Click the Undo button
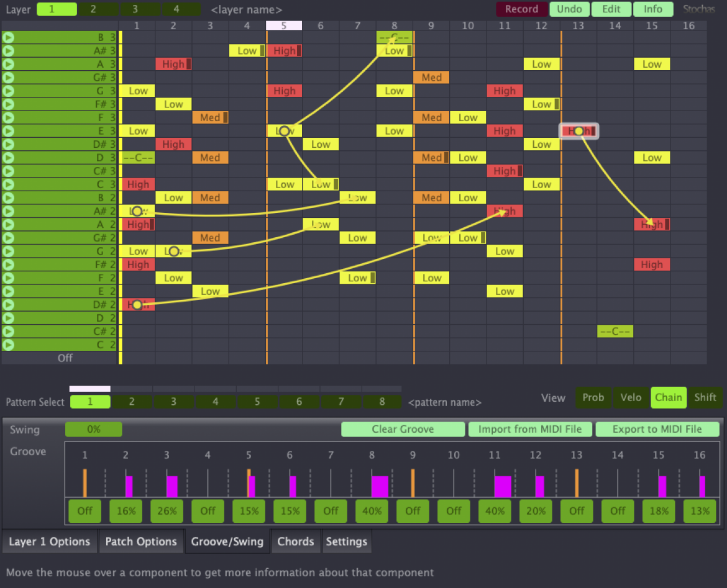Viewport: 727px width, 588px height. point(569,9)
